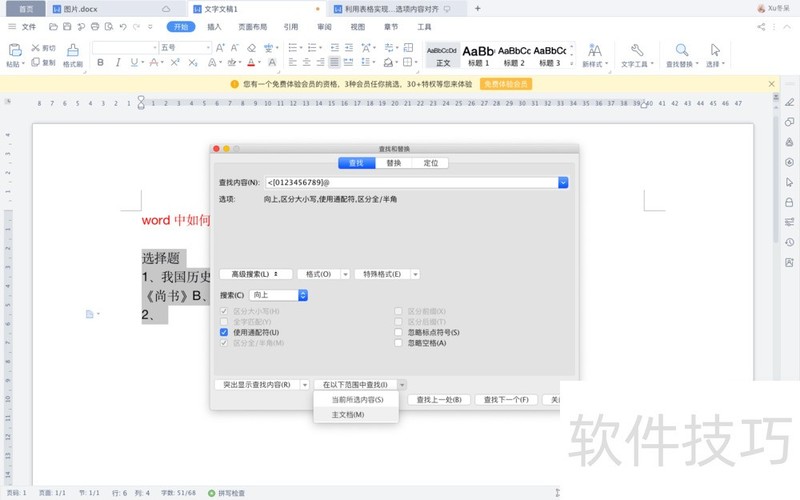Enable Ignore Punctuation (忽略标点符号) checkbox
800x500 pixels.
(x=399, y=332)
